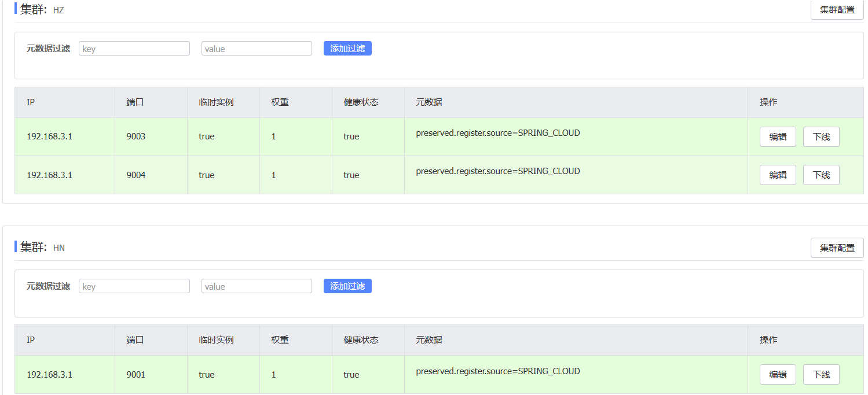Screen dimensions: 868x395
Task: Focus the value filter field in HN cluster
Action: (x=257, y=286)
